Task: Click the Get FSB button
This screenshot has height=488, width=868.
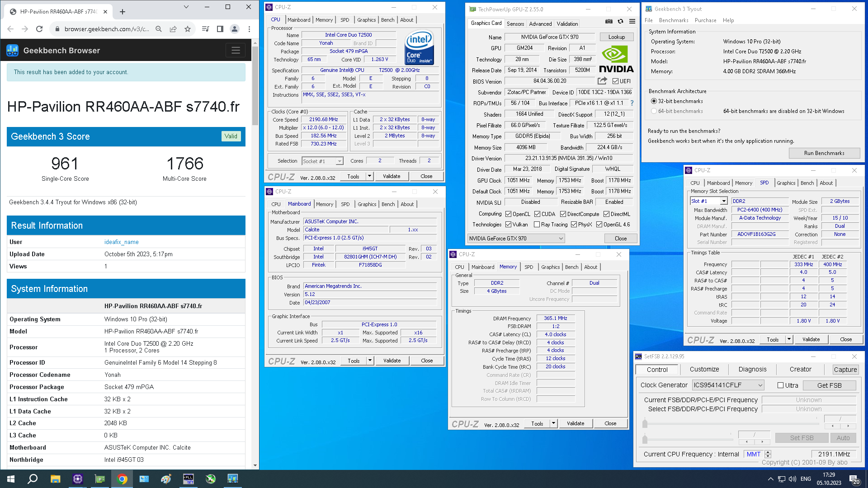Action: (830, 385)
